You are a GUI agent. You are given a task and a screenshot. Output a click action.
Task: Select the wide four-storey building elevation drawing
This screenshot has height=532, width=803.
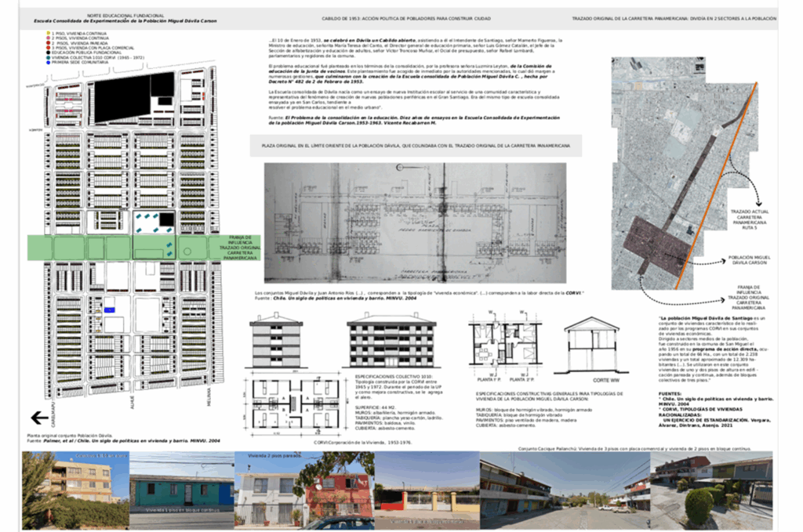tap(391, 341)
